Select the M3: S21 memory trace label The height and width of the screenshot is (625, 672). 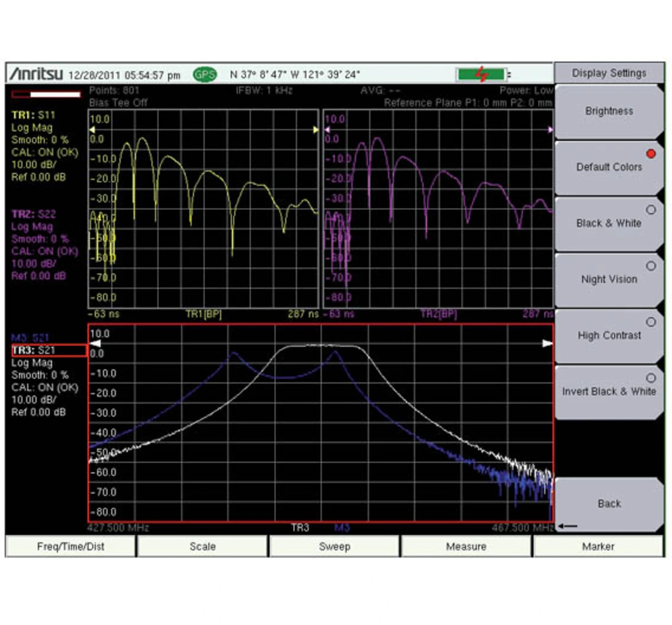click(30, 338)
